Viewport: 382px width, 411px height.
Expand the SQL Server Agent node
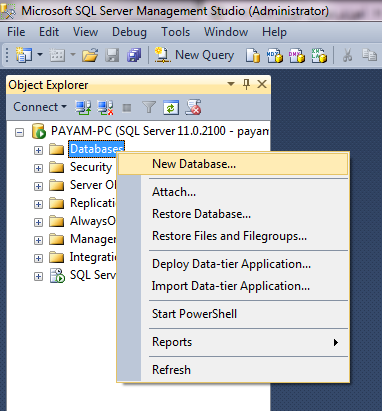38,276
